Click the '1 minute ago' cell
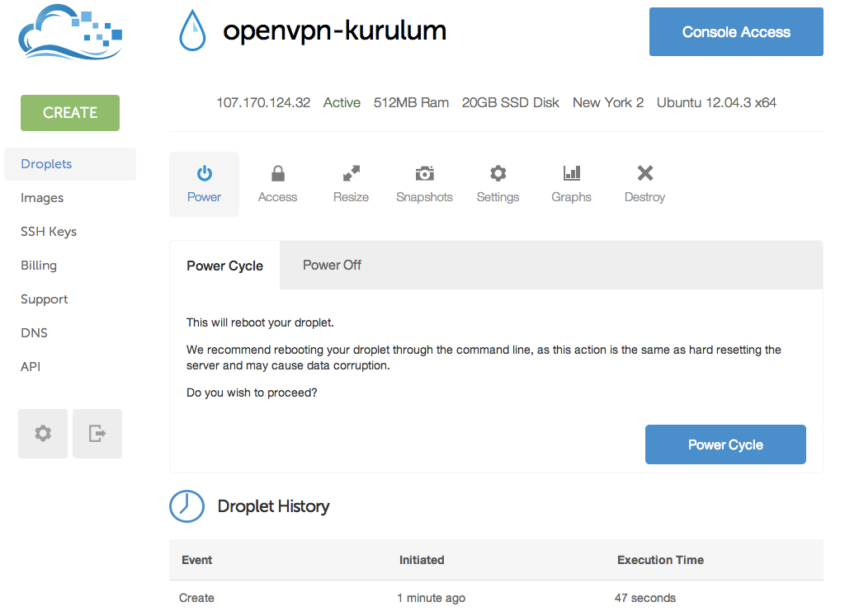This screenshot has height=616, width=845. [431, 598]
